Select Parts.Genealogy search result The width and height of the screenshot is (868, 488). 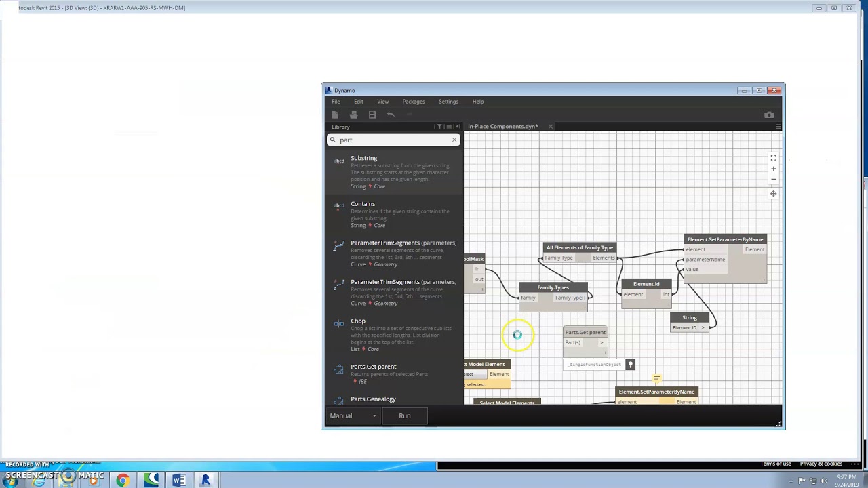pyautogui.click(x=395, y=399)
